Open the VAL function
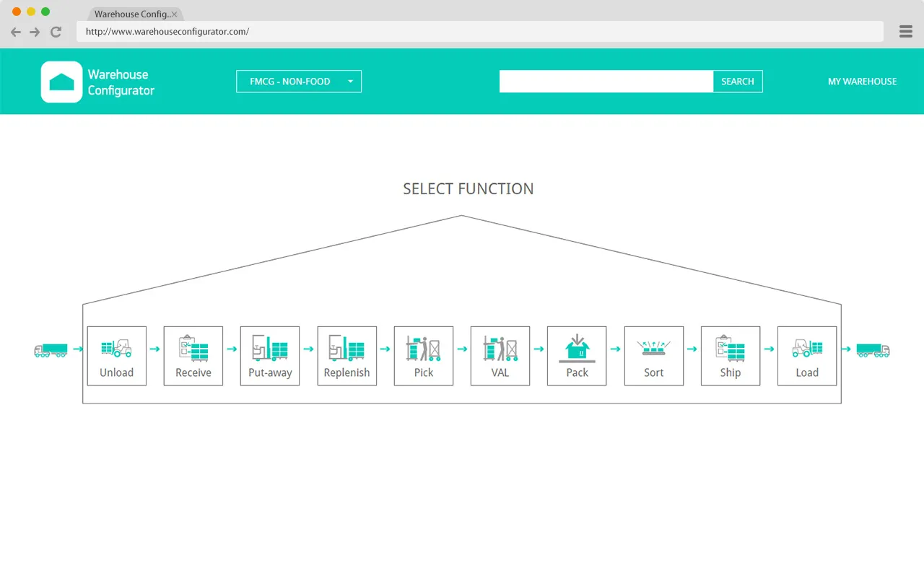Screen dimensions: 924x584 tap(500, 355)
